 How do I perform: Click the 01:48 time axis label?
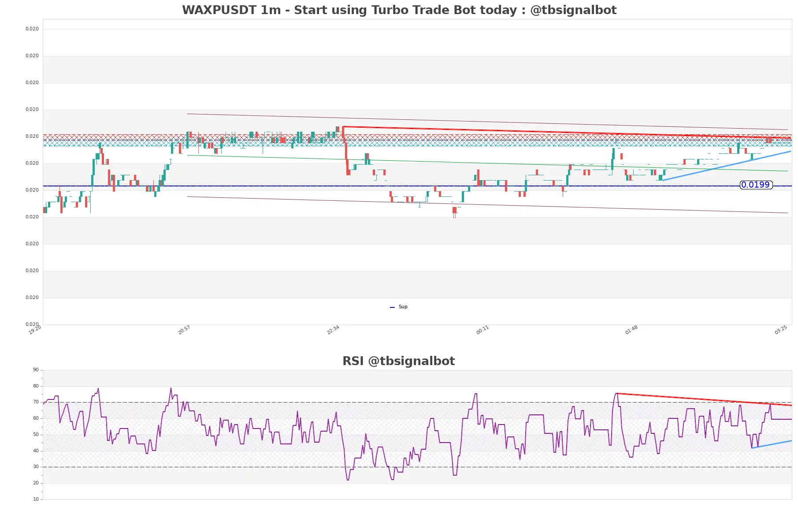[631, 330]
